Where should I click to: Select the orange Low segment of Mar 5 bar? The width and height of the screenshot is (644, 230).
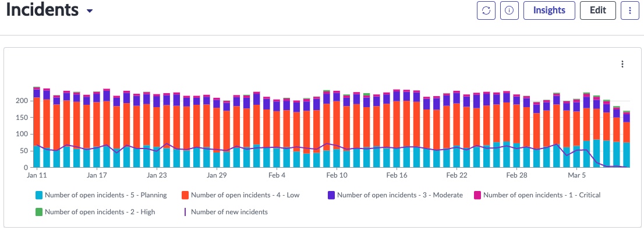click(576, 129)
